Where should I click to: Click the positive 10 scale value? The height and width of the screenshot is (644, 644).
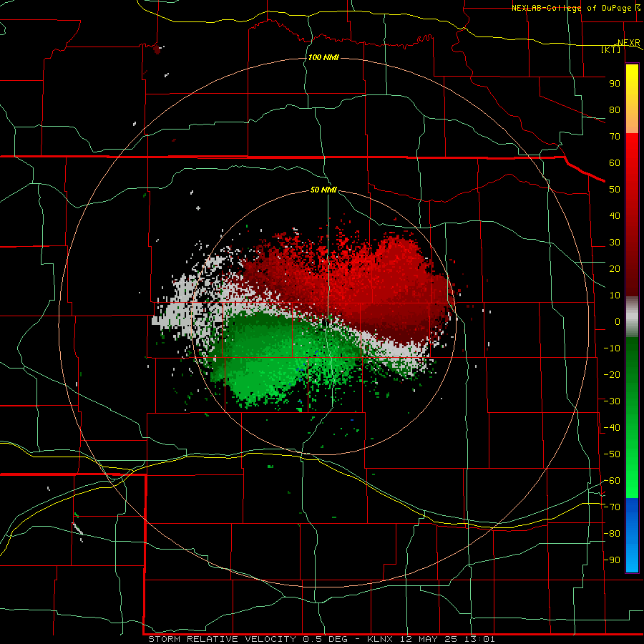coord(615,296)
